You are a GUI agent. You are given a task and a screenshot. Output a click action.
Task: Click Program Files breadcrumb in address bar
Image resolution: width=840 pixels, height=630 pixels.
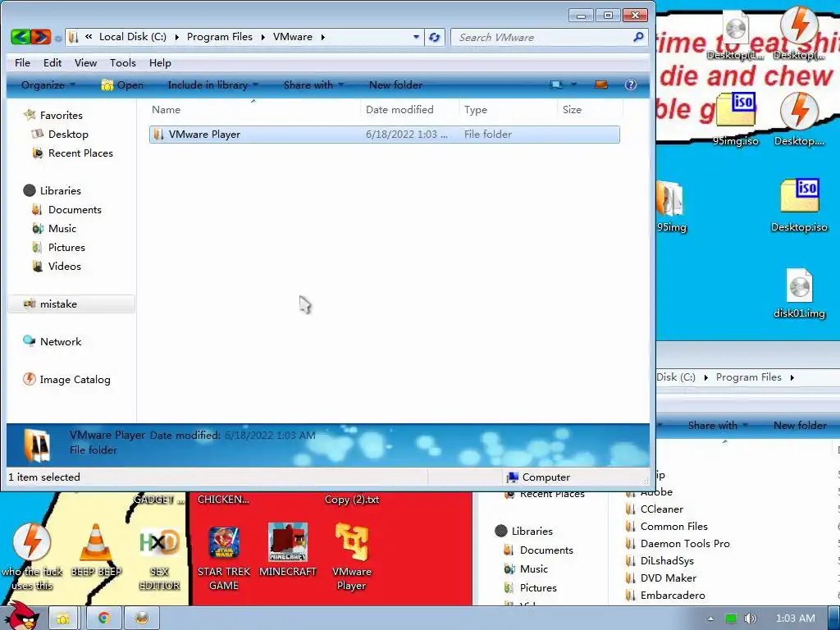coord(220,37)
